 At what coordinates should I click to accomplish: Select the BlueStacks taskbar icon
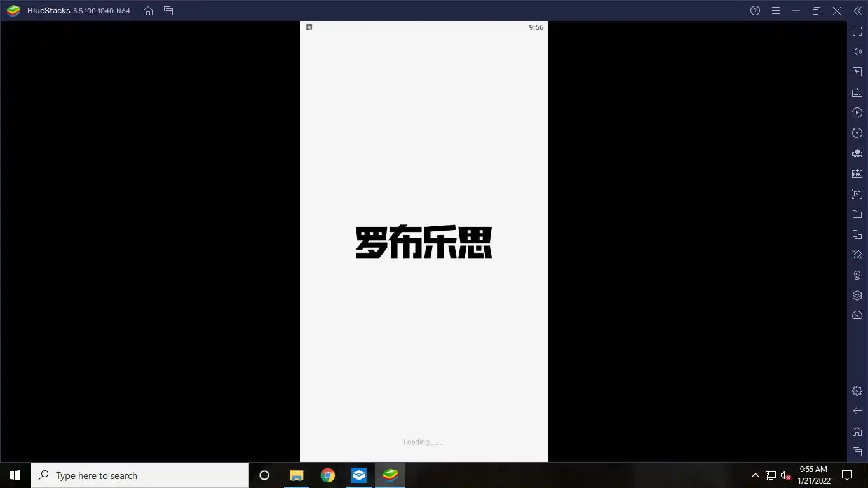pos(390,475)
